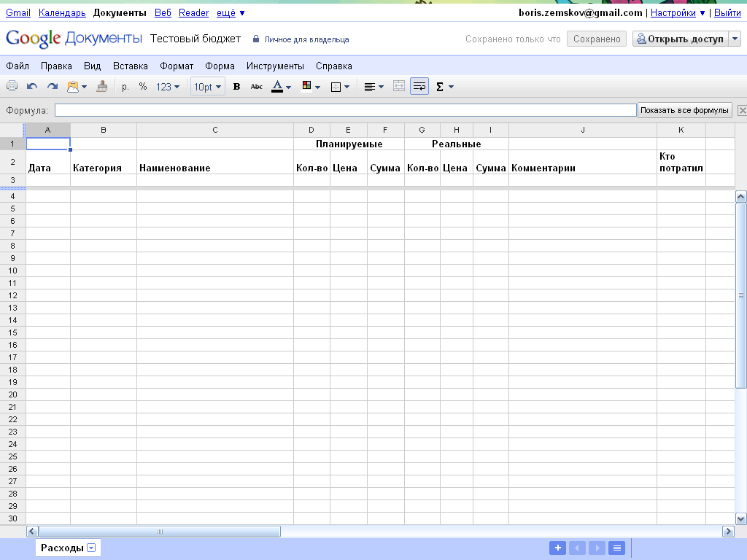
Task: Toggle bold formatting
Action: click(x=236, y=87)
